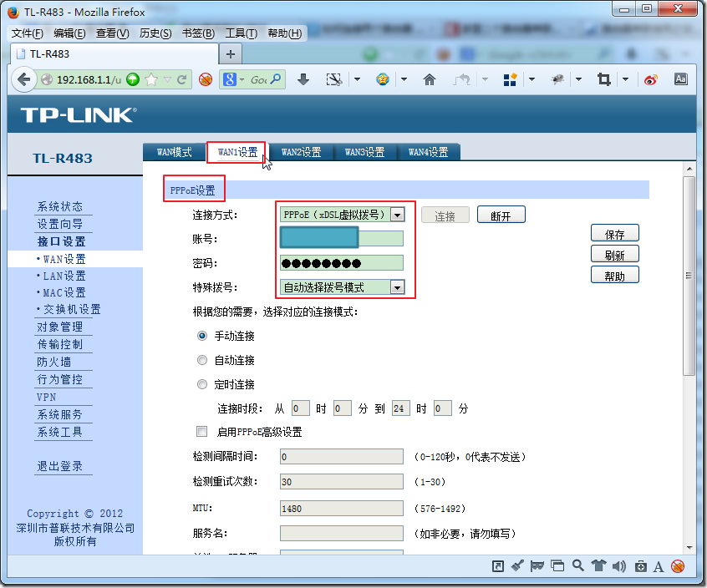Screen dimensions: 707x588
Task: Reload the page with the refresh icon
Action: [181, 79]
